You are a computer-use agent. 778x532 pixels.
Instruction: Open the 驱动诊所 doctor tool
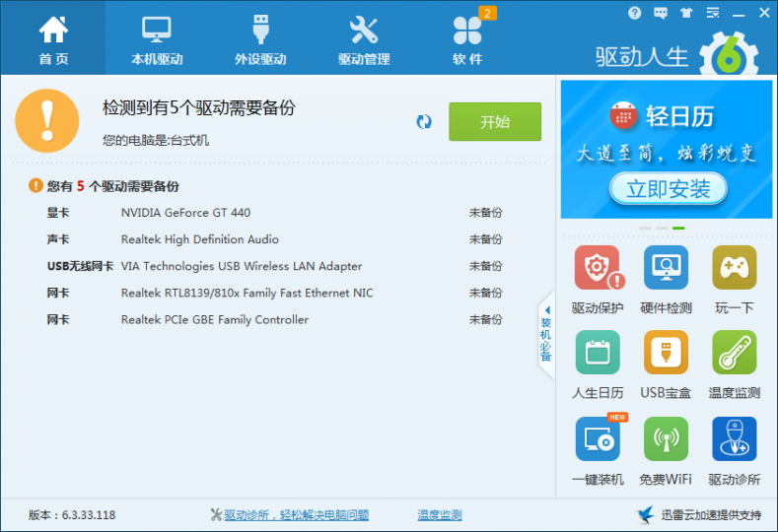coord(735,451)
